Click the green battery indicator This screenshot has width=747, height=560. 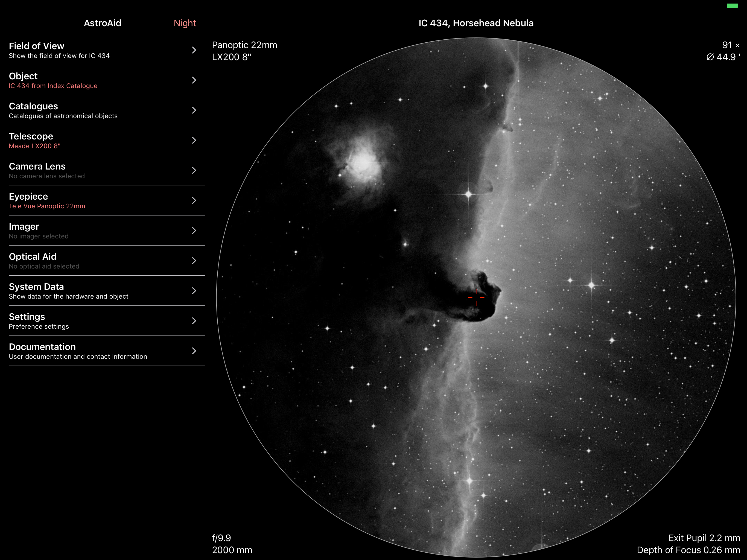[732, 5]
